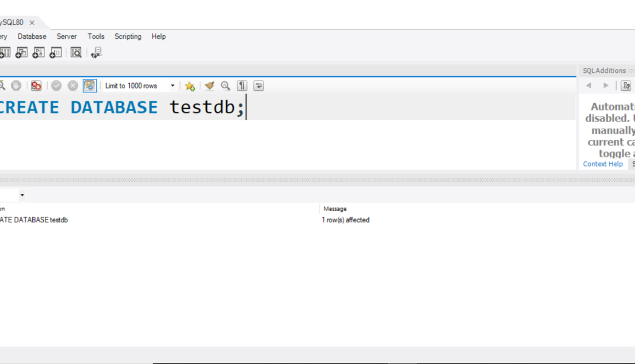Image resolution: width=635 pixels, height=364 pixels.
Task: Open the Database menu
Action: pyautogui.click(x=32, y=36)
